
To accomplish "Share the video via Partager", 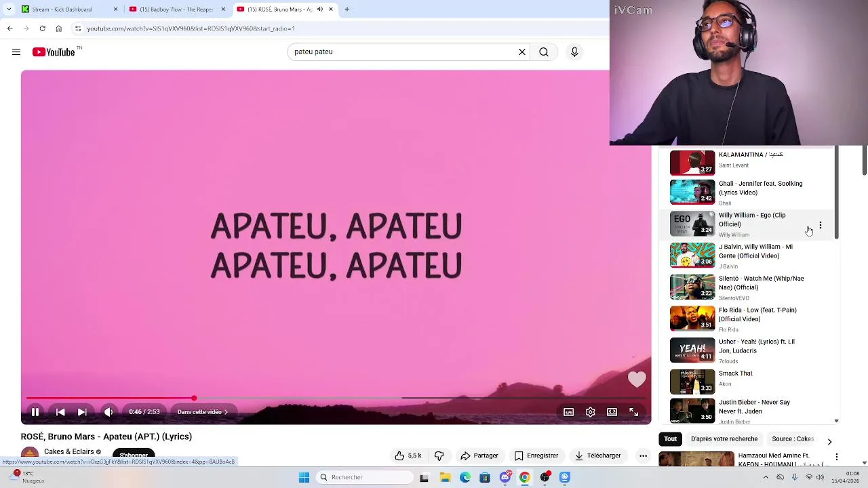I will [479, 456].
